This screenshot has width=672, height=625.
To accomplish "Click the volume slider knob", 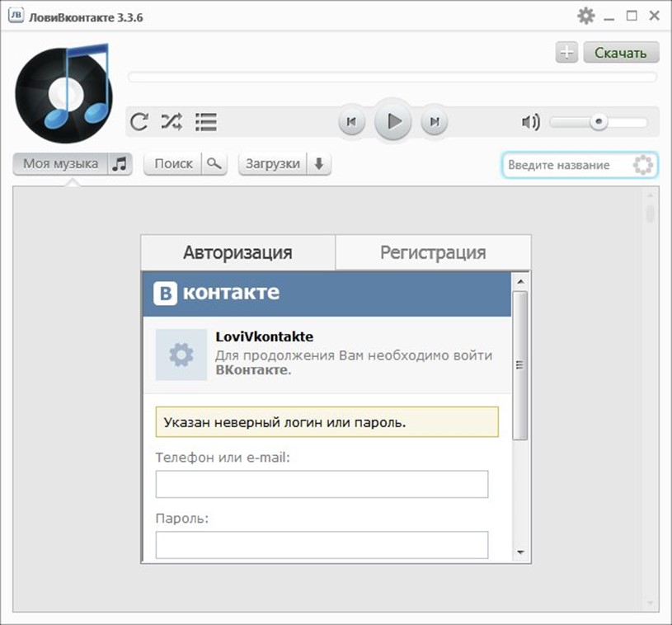I will [x=599, y=122].
